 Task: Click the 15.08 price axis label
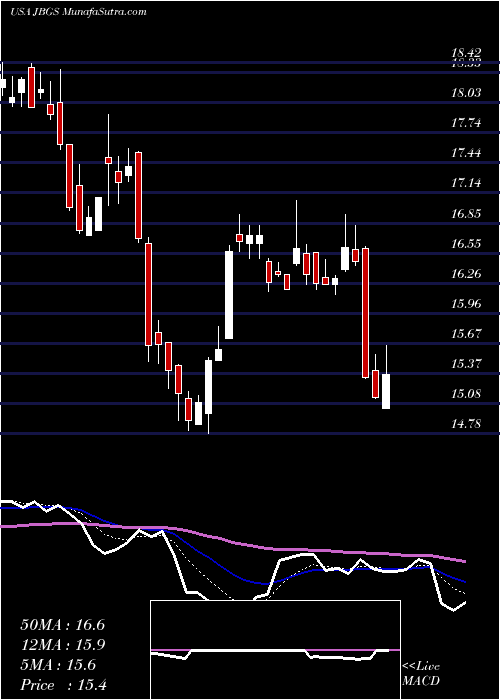coord(467,394)
